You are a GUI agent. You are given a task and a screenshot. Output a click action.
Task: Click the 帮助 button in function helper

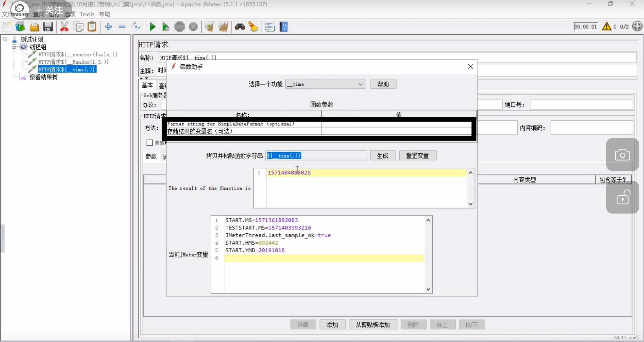pos(383,84)
